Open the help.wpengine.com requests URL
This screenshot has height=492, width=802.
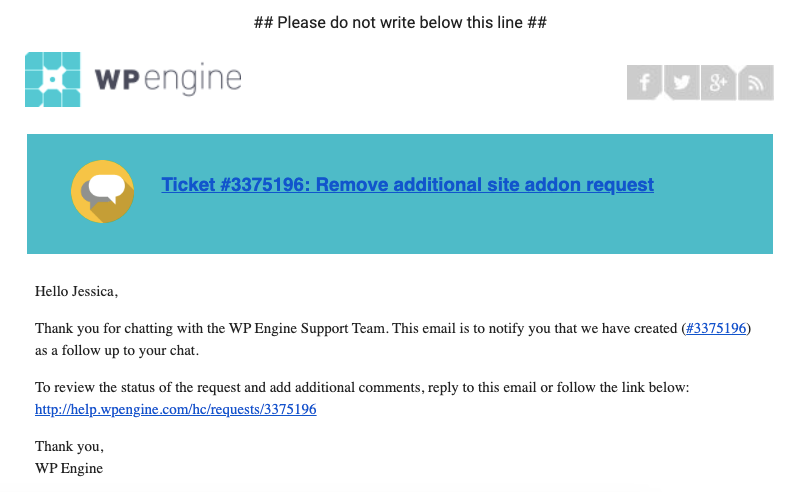pyautogui.click(x=176, y=409)
